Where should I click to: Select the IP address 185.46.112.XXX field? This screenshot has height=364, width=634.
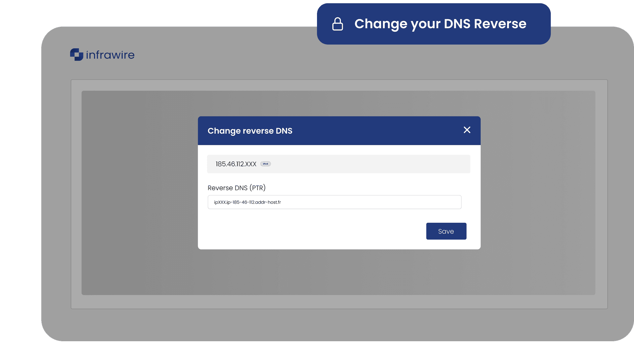tap(235, 164)
